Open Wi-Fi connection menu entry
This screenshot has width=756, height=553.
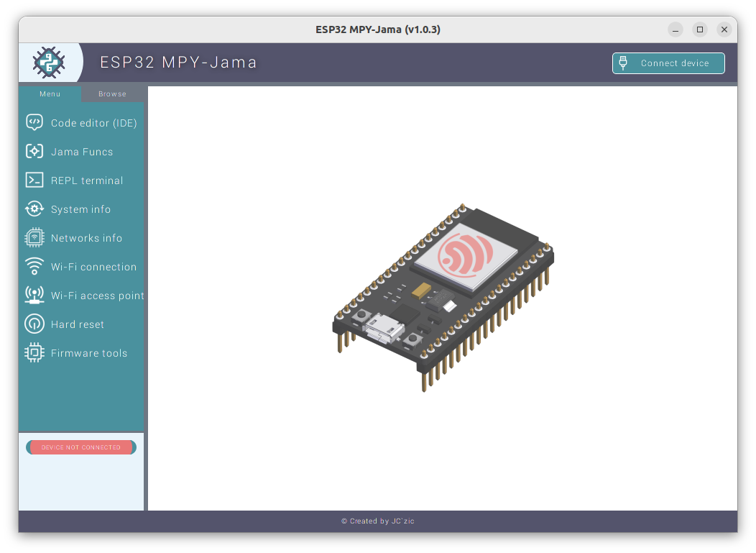pos(81,266)
